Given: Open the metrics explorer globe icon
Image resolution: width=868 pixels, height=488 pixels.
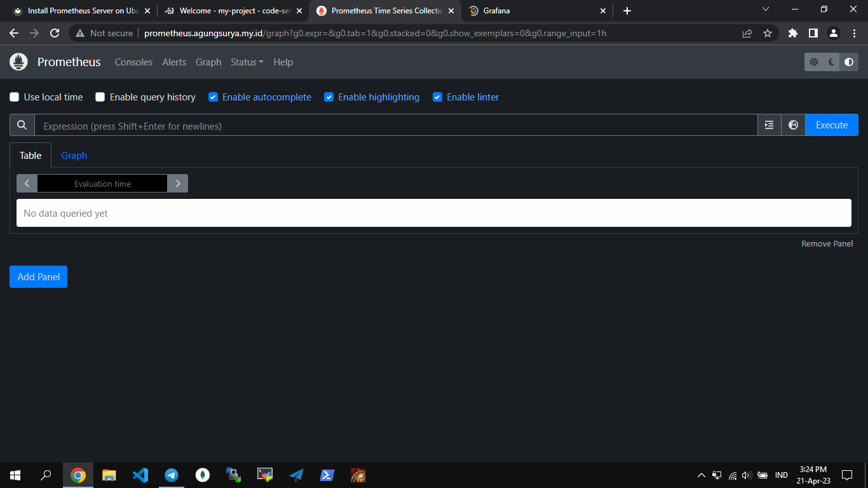Looking at the screenshot, I should 793,125.
